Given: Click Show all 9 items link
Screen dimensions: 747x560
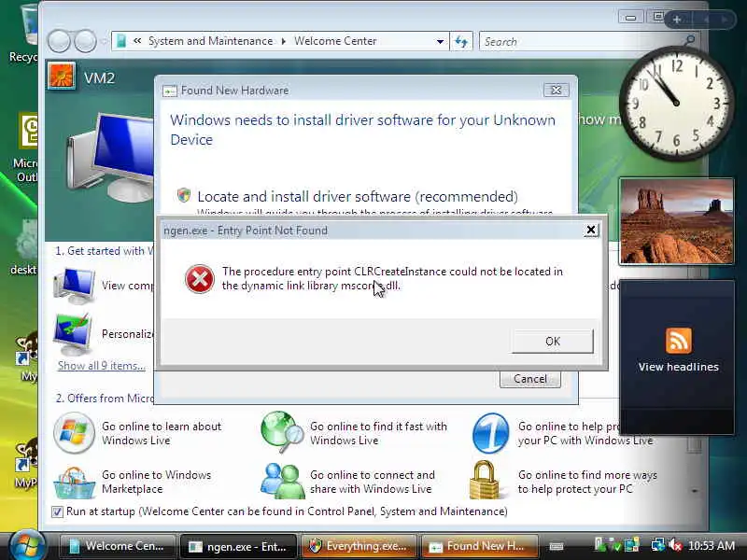Looking at the screenshot, I should click(x=102, y=366).
